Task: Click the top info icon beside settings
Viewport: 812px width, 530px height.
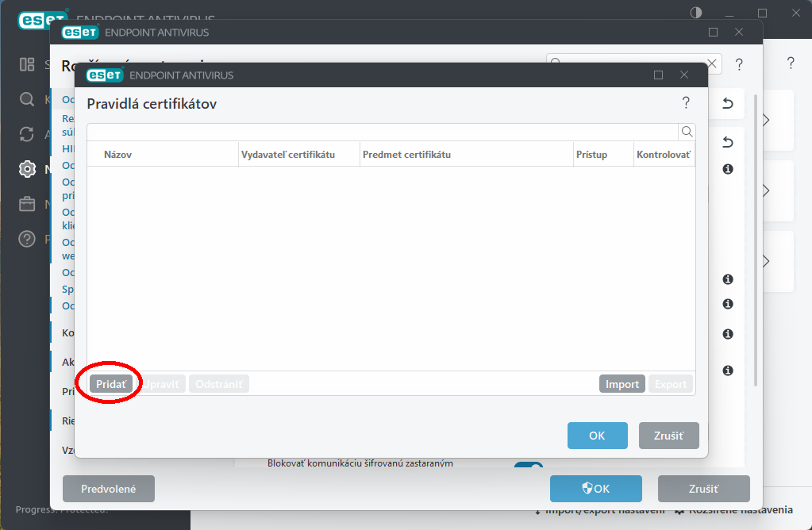Action: point(727,169)
